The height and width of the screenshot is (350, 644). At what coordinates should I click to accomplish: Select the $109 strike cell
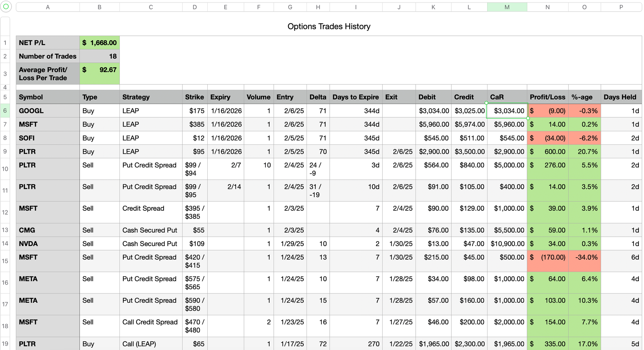click(195, 244)
